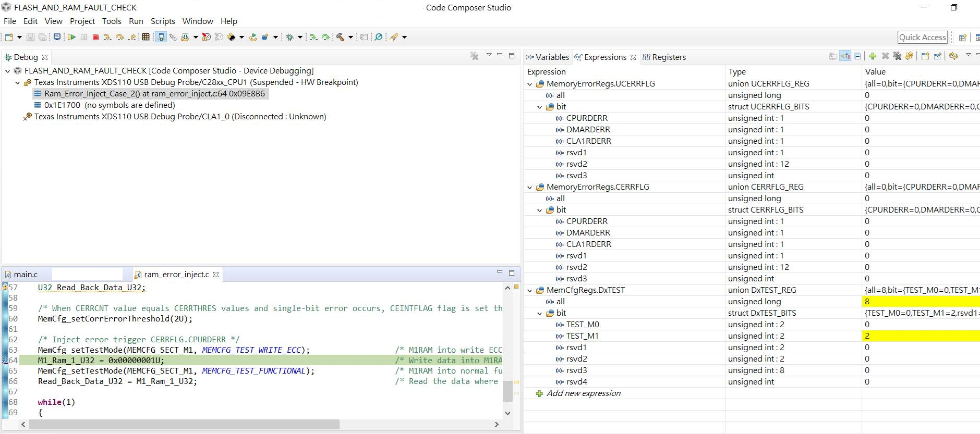
Task: Click the Quick Access search field
Action: [x=922, y=37]
